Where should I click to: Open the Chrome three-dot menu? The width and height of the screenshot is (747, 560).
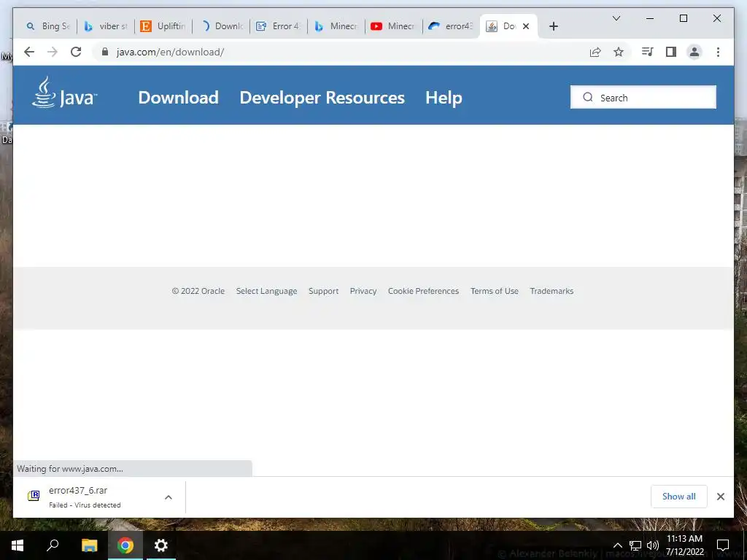pos(718,52)
